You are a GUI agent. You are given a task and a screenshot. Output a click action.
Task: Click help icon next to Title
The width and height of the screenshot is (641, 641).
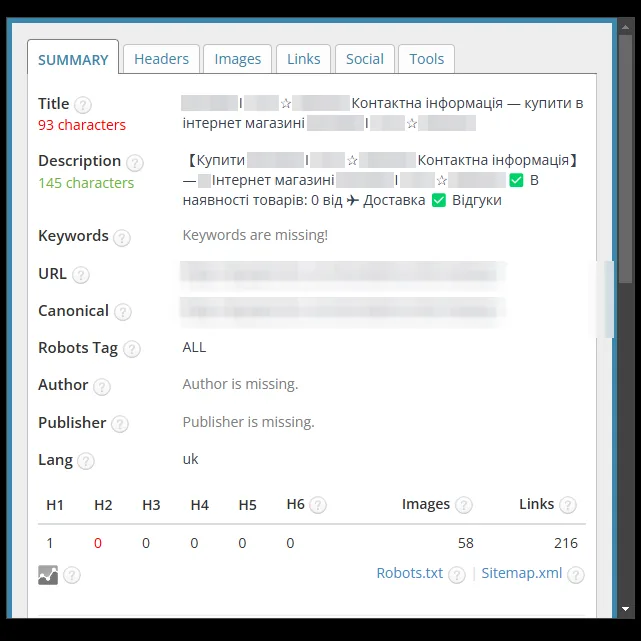pyautogui.click(x=83, y=105)
